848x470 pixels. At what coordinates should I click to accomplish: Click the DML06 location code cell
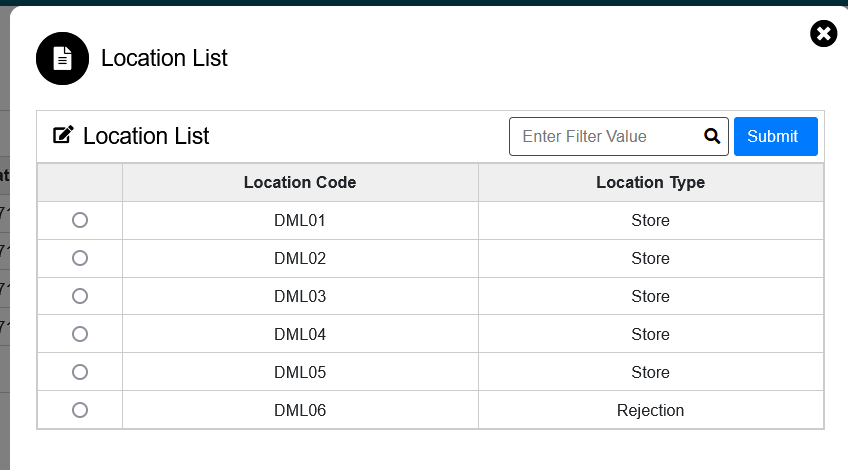tap(300, 410)
